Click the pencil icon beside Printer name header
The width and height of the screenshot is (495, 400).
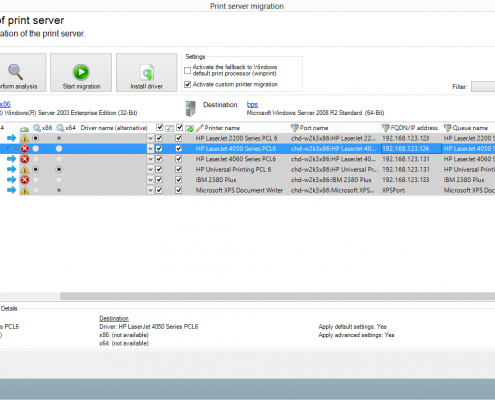[199, 128]
